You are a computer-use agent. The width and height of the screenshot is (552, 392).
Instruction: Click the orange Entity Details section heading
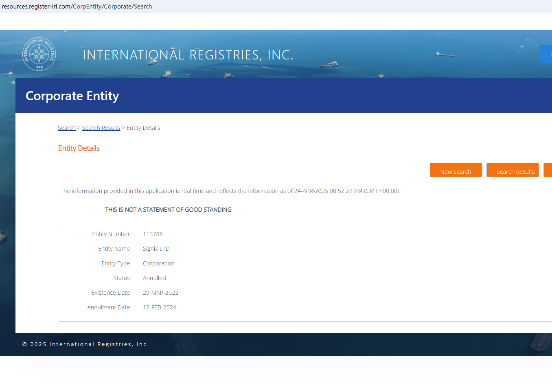79,148
